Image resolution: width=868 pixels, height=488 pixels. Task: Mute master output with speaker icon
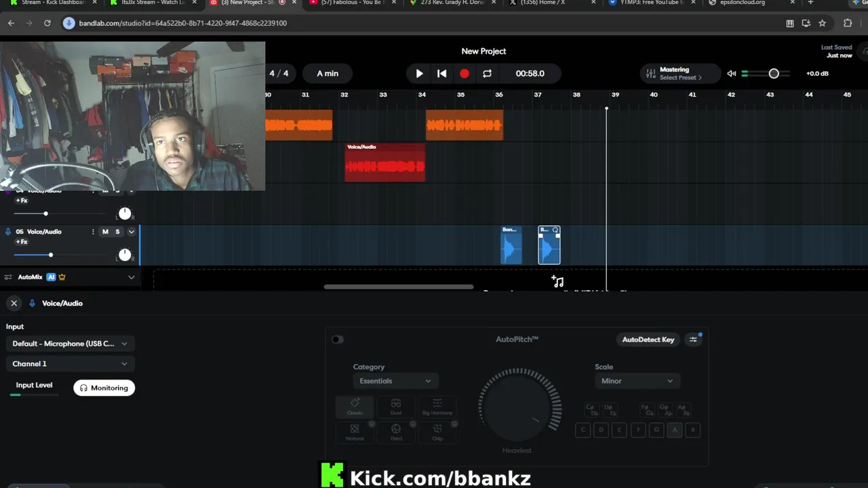(732, 73)
